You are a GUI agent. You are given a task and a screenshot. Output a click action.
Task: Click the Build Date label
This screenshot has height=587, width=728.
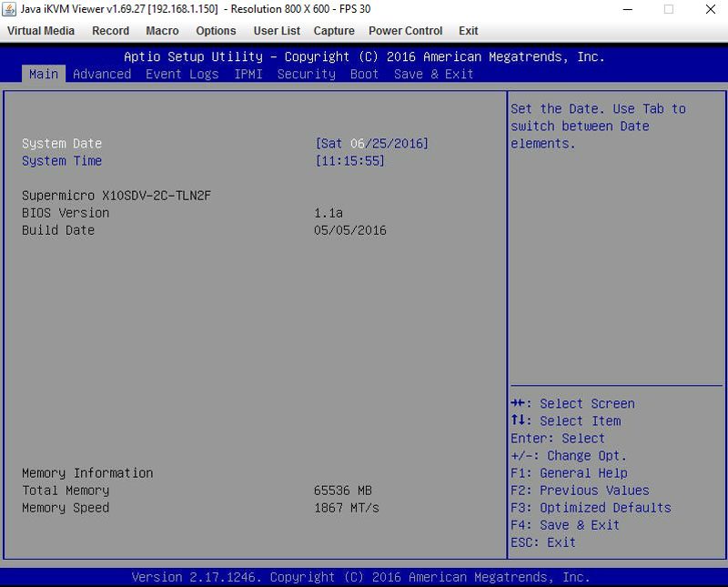[x=58, y=230]
